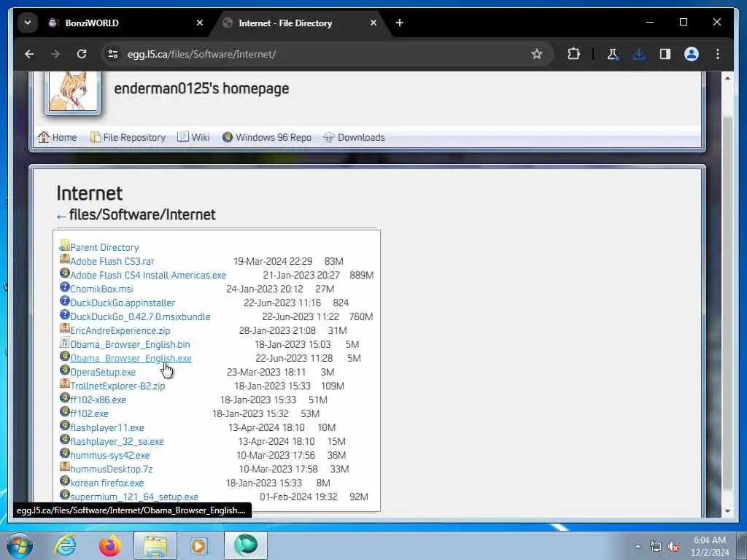The height and width of the screenshot is (560, 747).
Task: Download flashplayer_32_sa.exe
Action: pyautogui.click(x=117, y=441)
